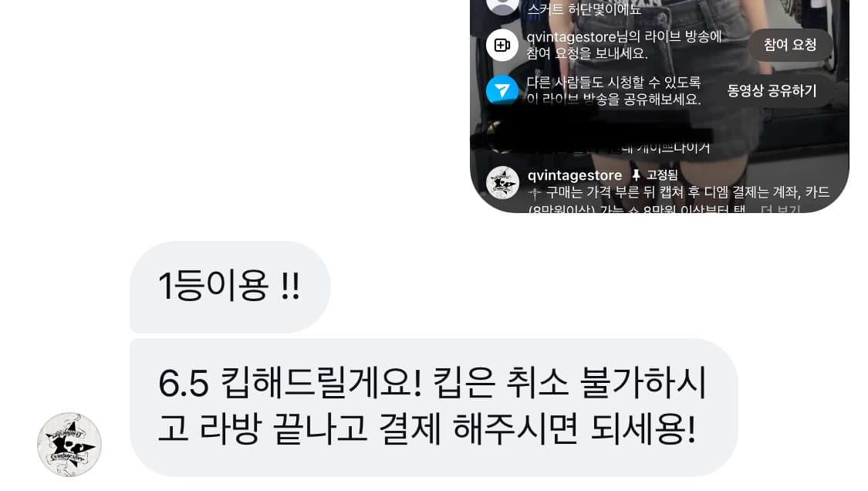
Task: Open the qvintagestore username link
Action: (575, 175)
